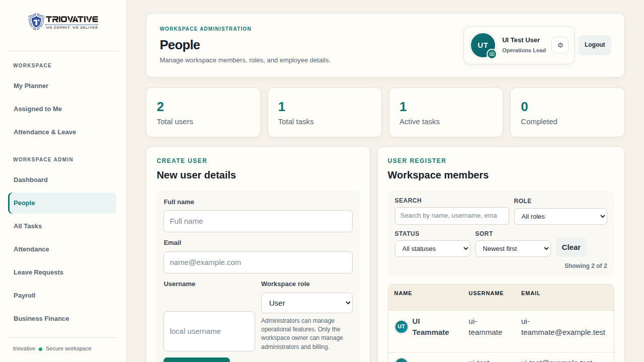Click the Completed stat card
644x362 pixels.
click(x=568, y=113)
